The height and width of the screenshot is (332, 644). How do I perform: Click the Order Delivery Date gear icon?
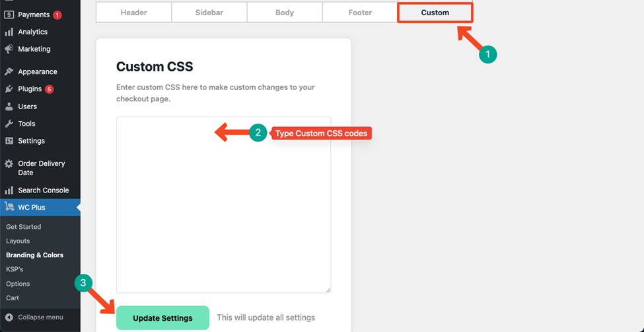(x=9, y=164)
